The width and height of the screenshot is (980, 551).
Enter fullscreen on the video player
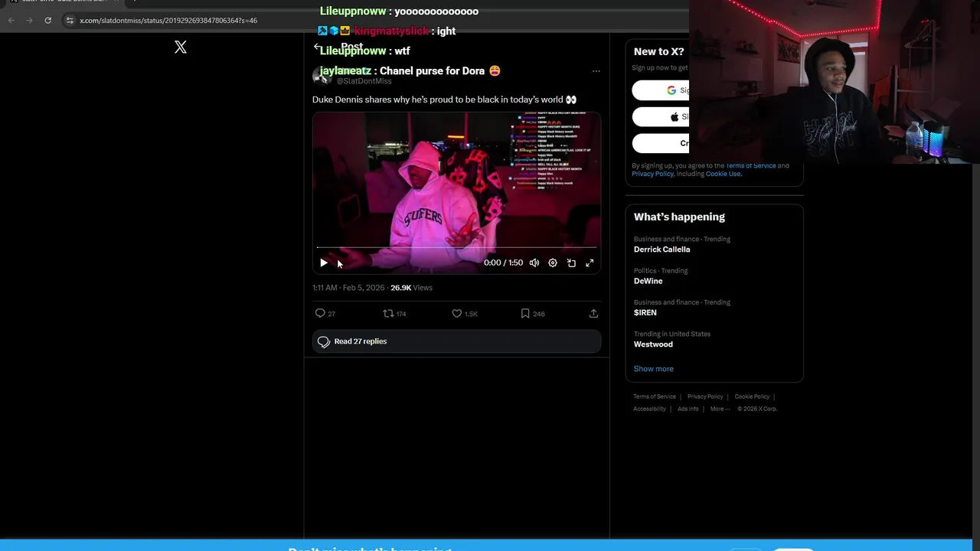coord(590,262)
